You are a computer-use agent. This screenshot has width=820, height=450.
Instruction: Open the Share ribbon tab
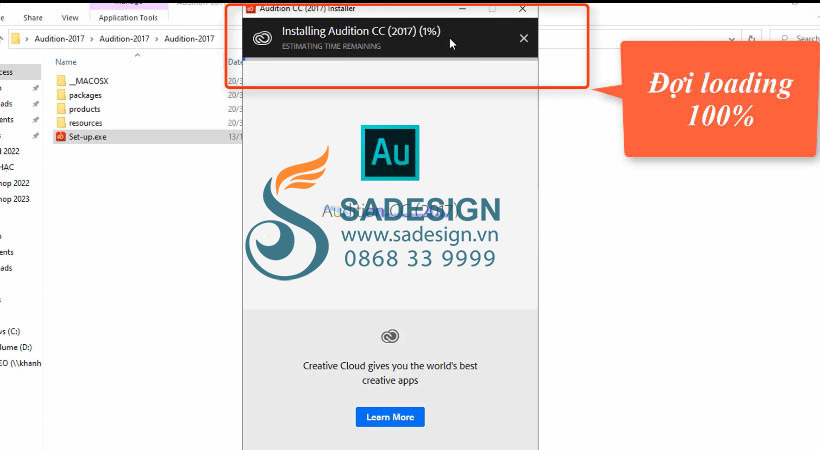(33, 17)
